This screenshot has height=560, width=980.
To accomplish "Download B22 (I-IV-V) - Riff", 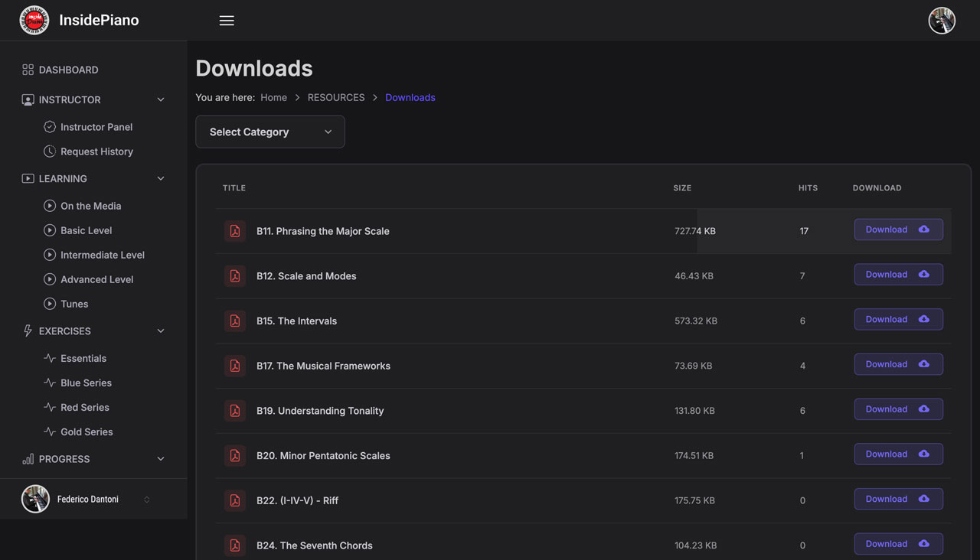I will (x=899, y=499).
